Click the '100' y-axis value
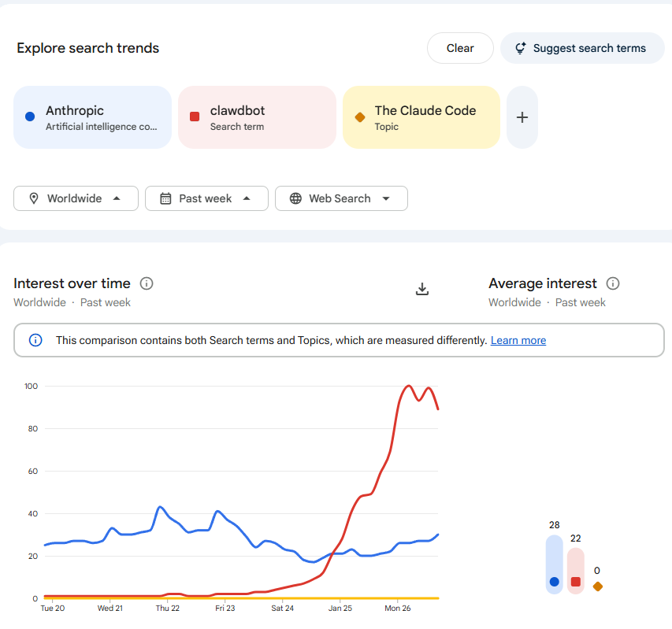 [31, 387]
